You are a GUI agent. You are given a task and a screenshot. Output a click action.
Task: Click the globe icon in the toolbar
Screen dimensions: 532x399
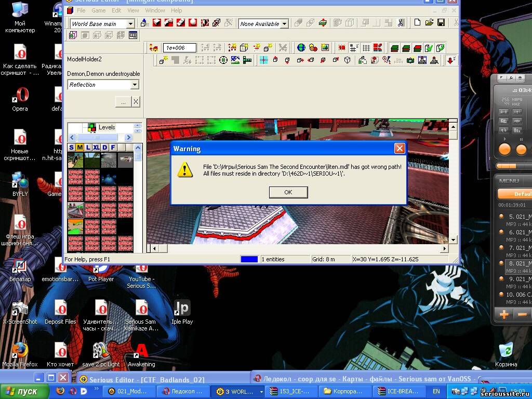tap(301, 47)
